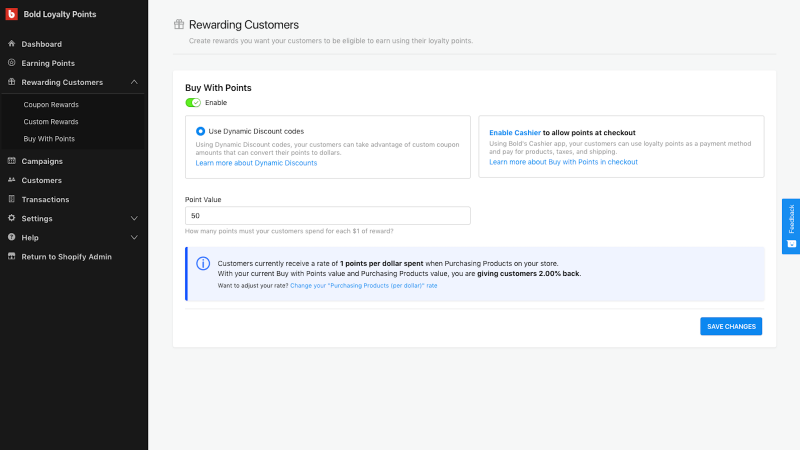
Task: Click the Bold Loyalty Points title
Action: click(60, 14)
